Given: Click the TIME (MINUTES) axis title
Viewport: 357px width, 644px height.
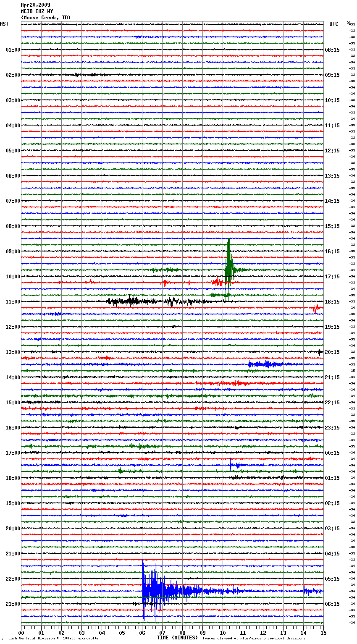Looking at the screenshot, I should click(x=177, y=638).
